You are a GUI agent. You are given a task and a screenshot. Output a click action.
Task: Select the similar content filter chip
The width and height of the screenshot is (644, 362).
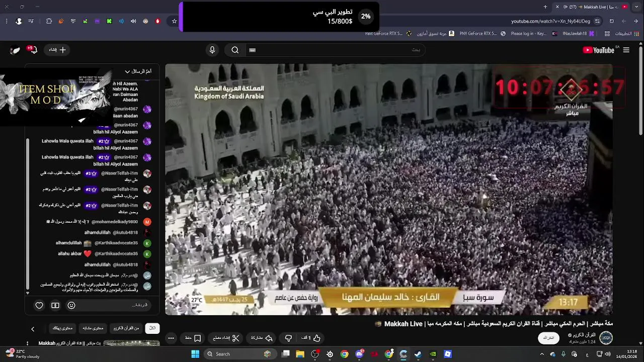(x=93, y=328)
